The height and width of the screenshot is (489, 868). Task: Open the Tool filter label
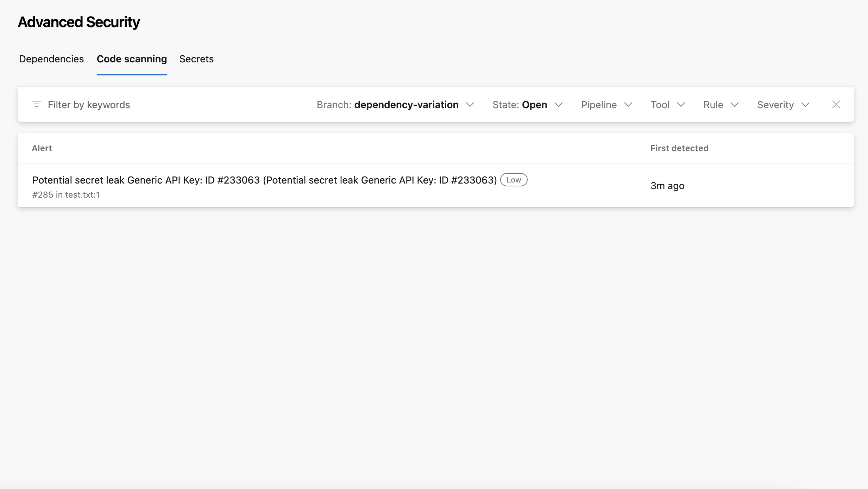660,105
